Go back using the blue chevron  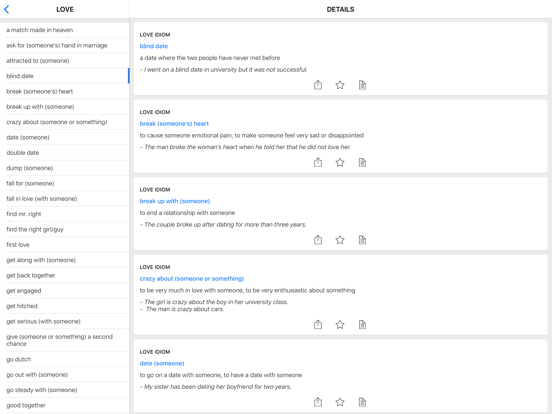point(6,10)
